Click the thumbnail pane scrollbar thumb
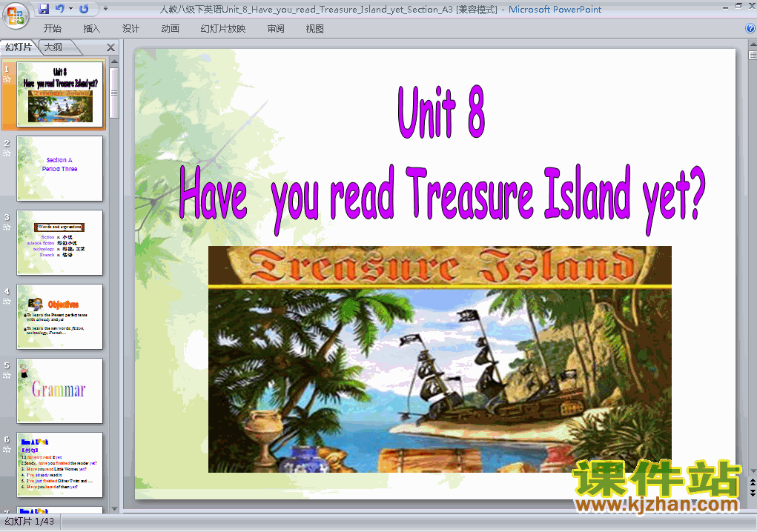The height and width of the screenshot is (532, 757). coord(114,93)
